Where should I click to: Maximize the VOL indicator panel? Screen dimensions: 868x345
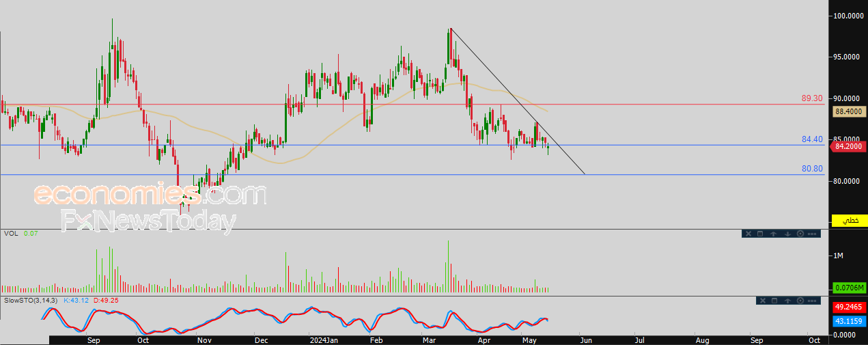point(760,234)
